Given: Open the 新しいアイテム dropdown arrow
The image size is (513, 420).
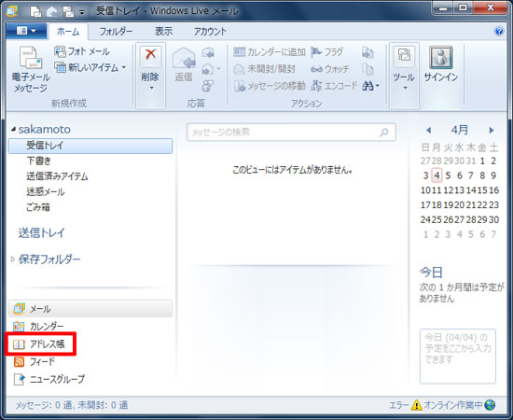Looking at the screenshot, I should (x=124, y=67).
